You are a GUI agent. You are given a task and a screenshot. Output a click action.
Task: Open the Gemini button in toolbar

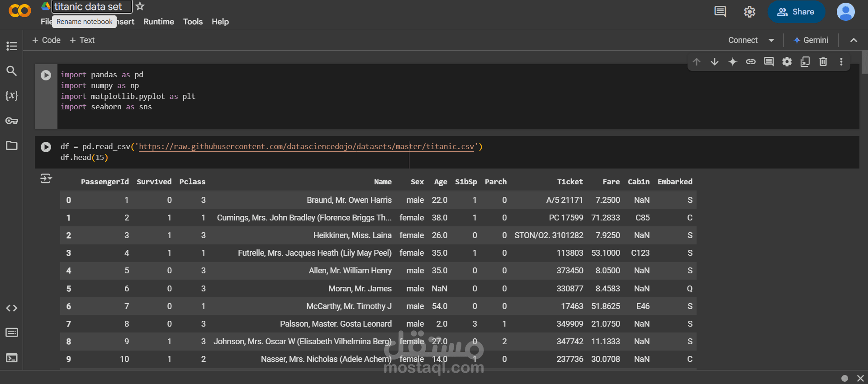811,40
